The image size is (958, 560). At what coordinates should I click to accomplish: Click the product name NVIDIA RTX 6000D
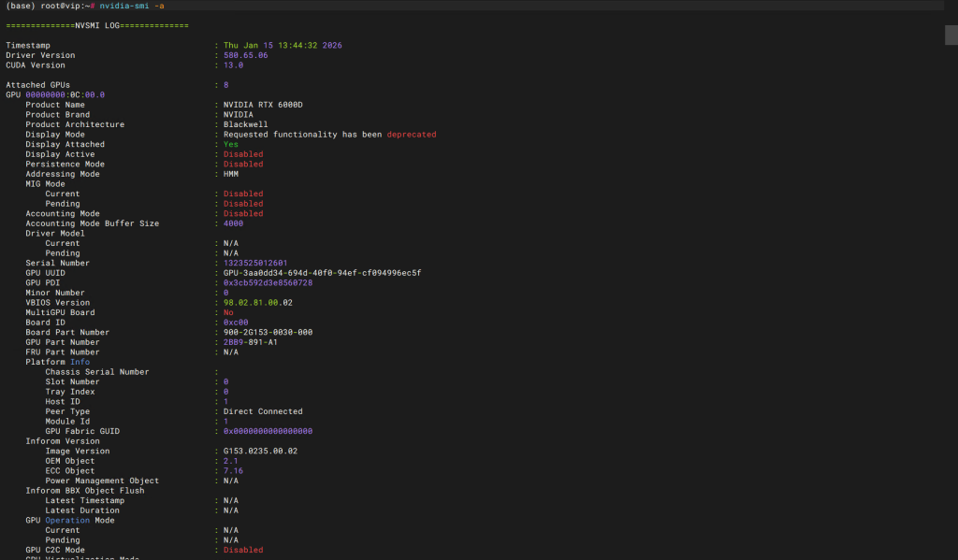pos(263,105)
